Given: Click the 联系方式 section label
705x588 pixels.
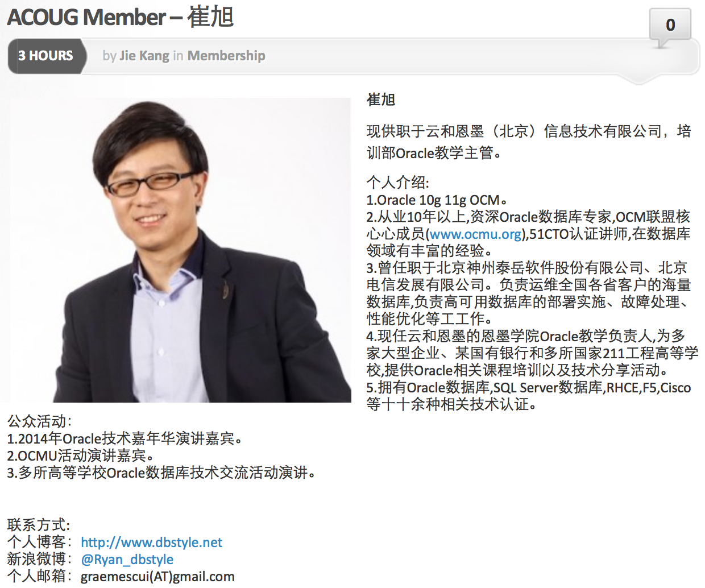Looking at the screenshot, I should point(39,525).
